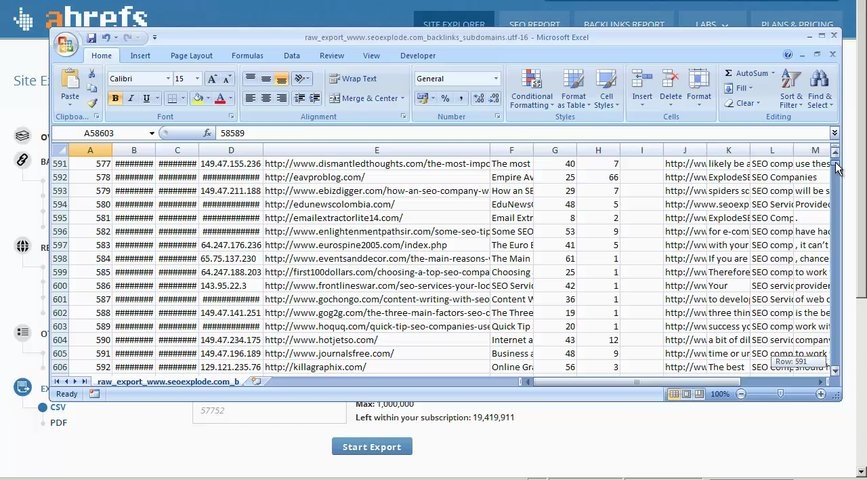Select the raw_export sheet tab
Image resolution: width=867 pixels, height=480 pixels.
[x=168, y=381]
